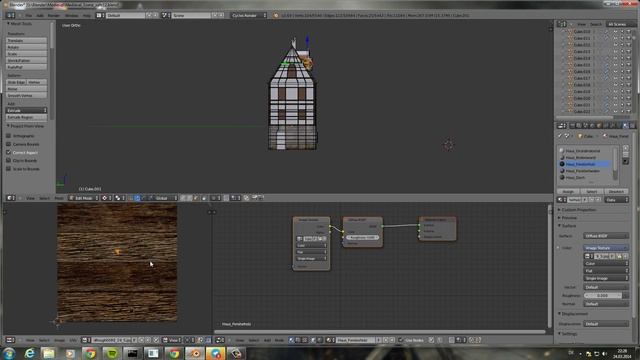Viewport: 640px width, 360px height.
Task: Click the limit selection to visible icon
Action: pyautogui.click(x=204, y=198)
